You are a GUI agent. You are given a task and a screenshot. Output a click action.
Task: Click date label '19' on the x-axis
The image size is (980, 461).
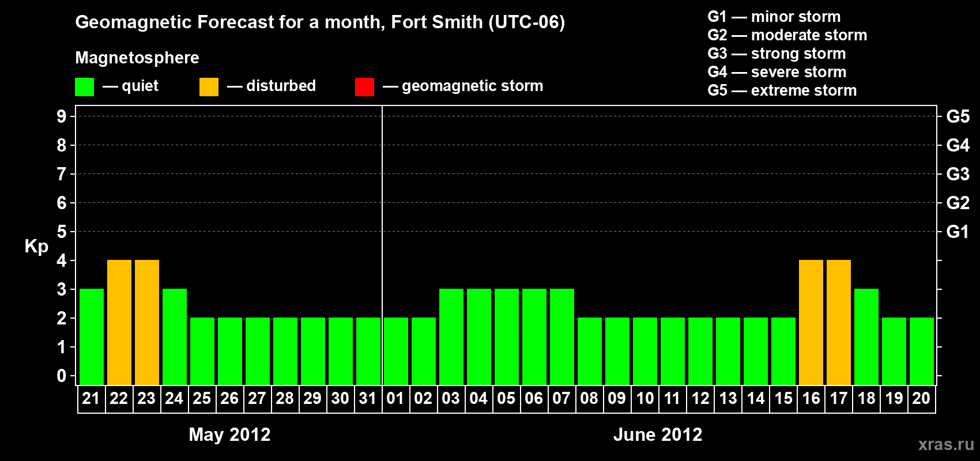[894, 398]
